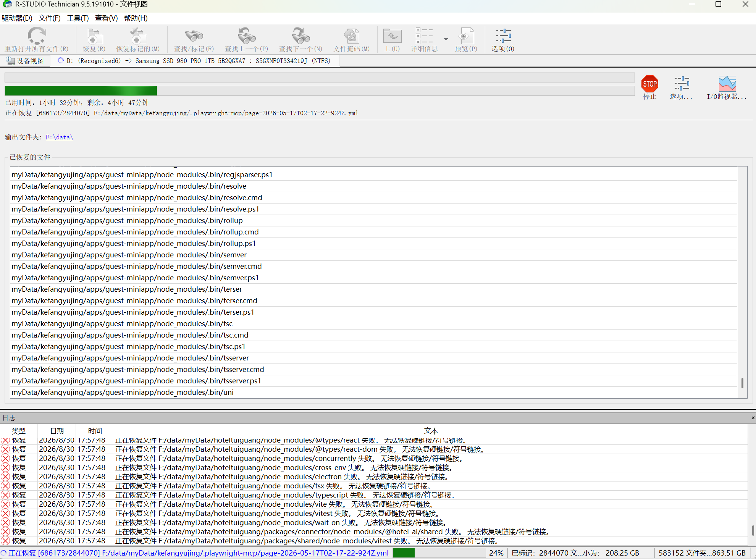756x559 pixels.
Task: Select the .bin/rollup.ps1 recovered file row
Action: (x=373, y=243)
